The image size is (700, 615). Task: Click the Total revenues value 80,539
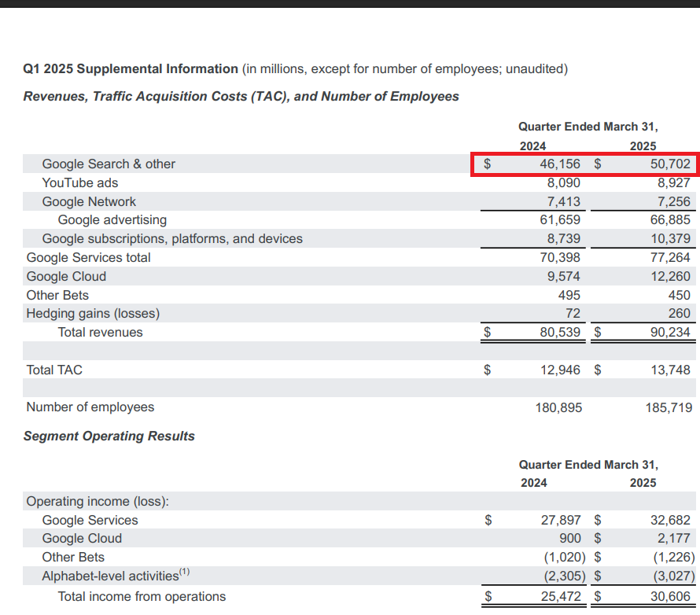560,332
